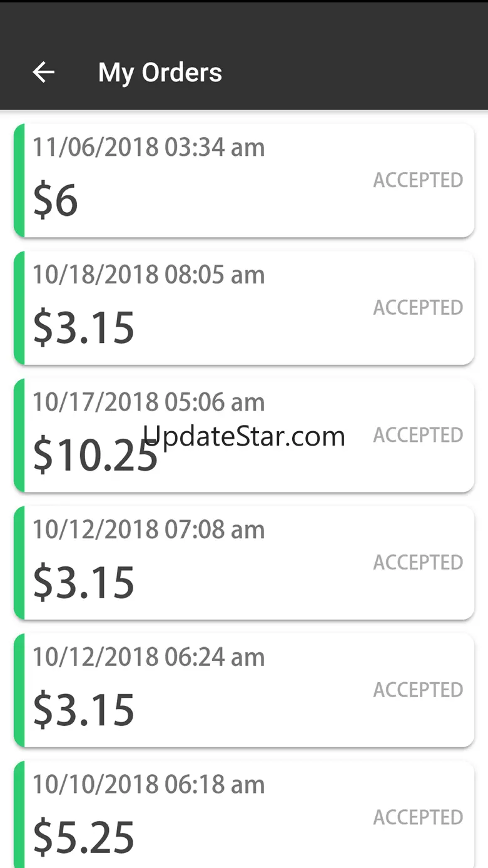Open the order dated 11/06/2018 03:34 am
This screenshot has width=488, height=868.
[149, 148]
